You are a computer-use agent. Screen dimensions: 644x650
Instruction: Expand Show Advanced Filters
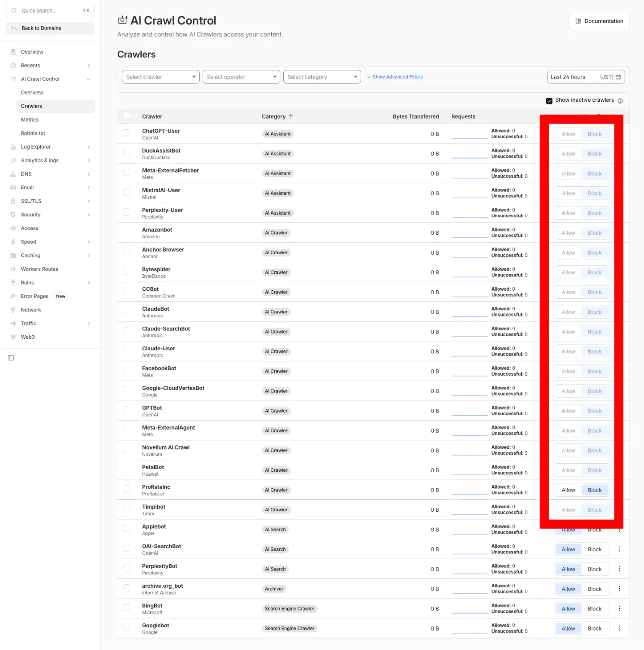tap(395, 77)
